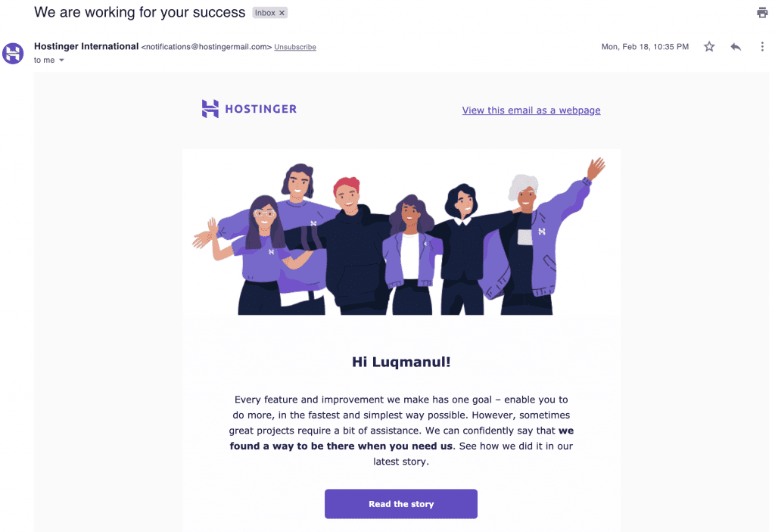Click the Hostinger H logo icon

tap(210, 109)
